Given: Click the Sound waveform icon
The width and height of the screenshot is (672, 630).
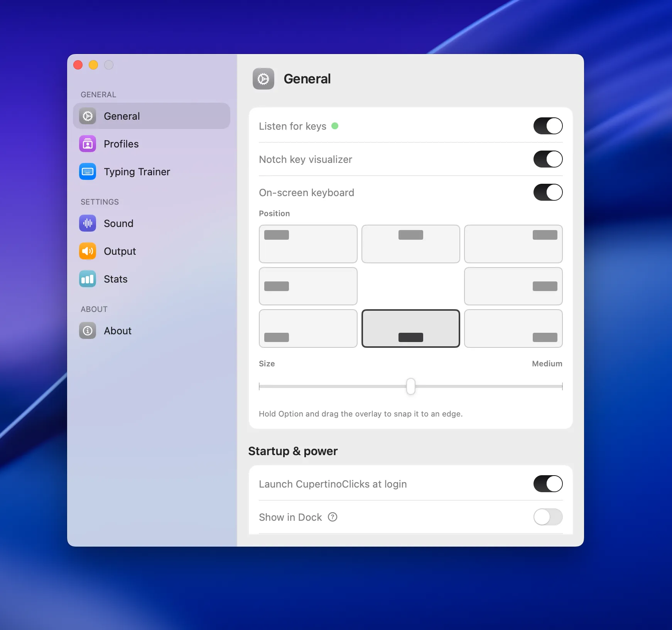Looking at the screenshot, I should (x=88, y=224).
